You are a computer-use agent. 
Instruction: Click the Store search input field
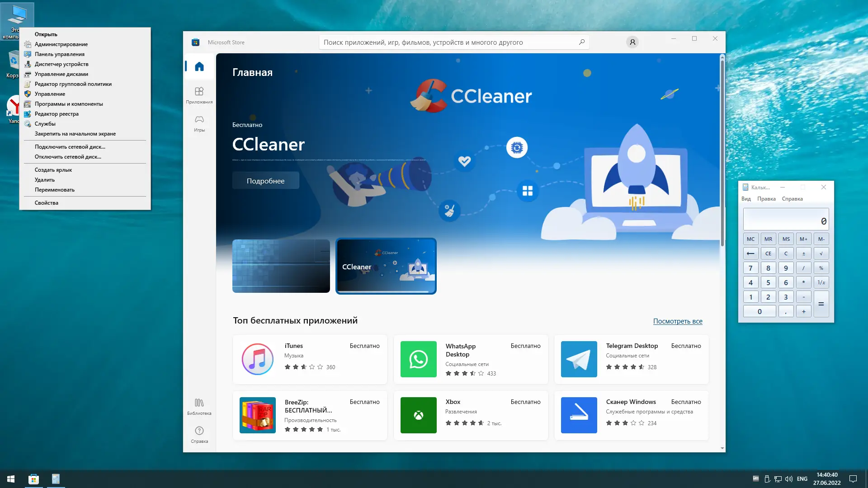click(448, 42)
